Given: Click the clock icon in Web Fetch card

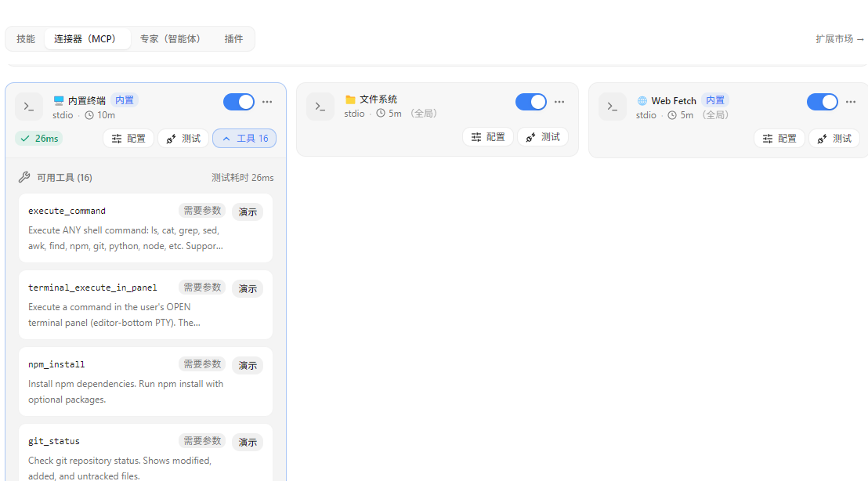Looking at the screenshot, I should pyautogui.click(x=672, y=115).
